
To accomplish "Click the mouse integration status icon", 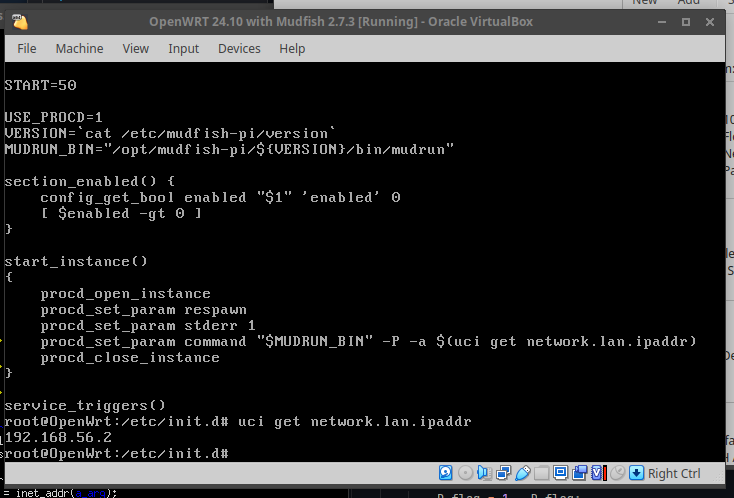I will coord(617,473).
